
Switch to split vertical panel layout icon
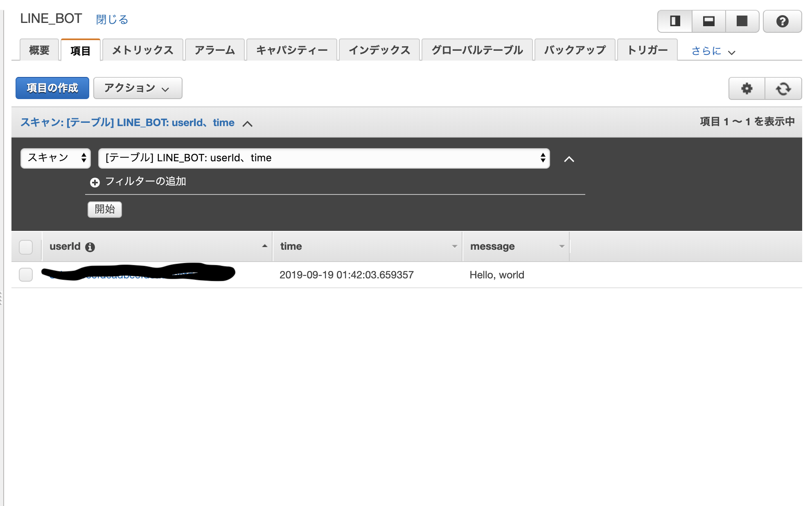click(x=675, y=21)
